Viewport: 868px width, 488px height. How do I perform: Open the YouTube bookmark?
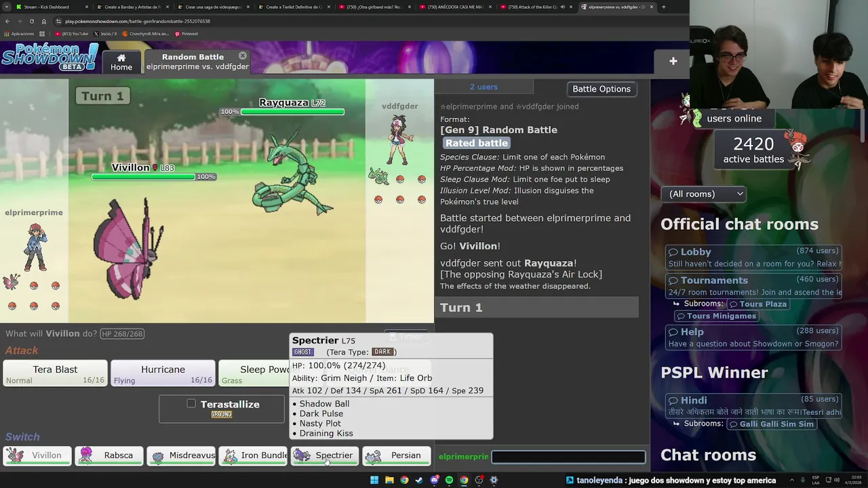(71, 34)
